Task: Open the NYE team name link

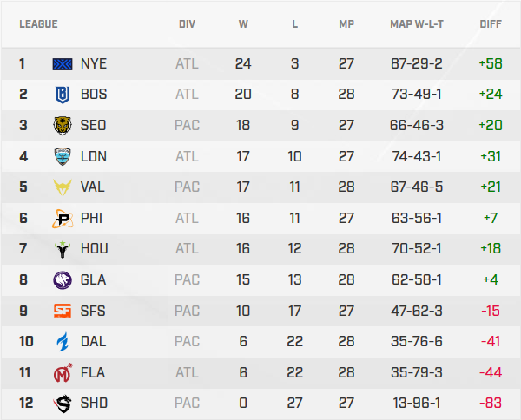Action: (x=93, y=63)
